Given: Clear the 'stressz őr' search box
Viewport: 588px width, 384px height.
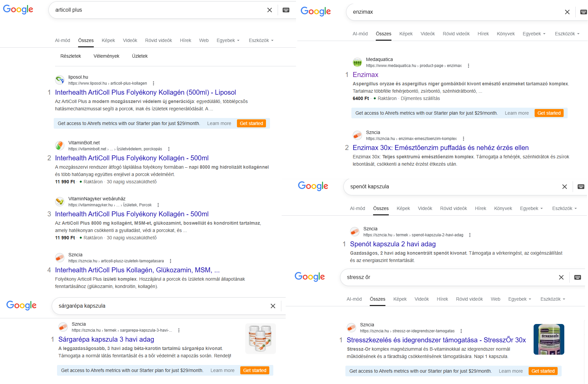Looking at the screenshot, I should pos(561,277).
